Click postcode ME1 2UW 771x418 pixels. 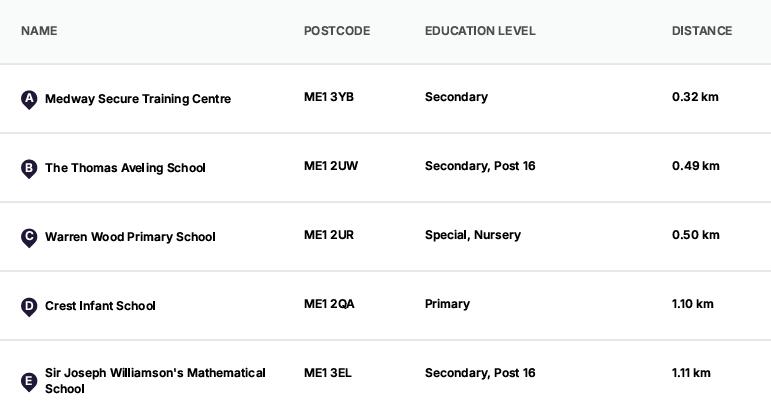pos(331,166)
